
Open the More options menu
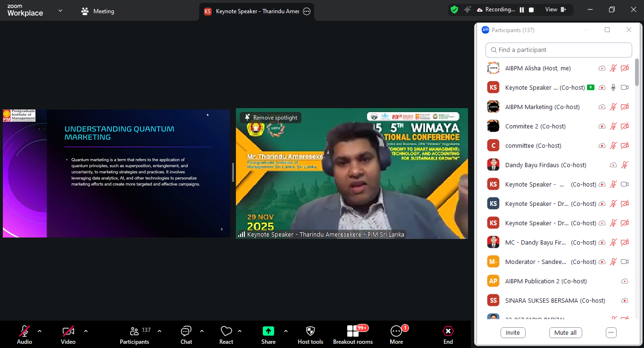[396, 334]
